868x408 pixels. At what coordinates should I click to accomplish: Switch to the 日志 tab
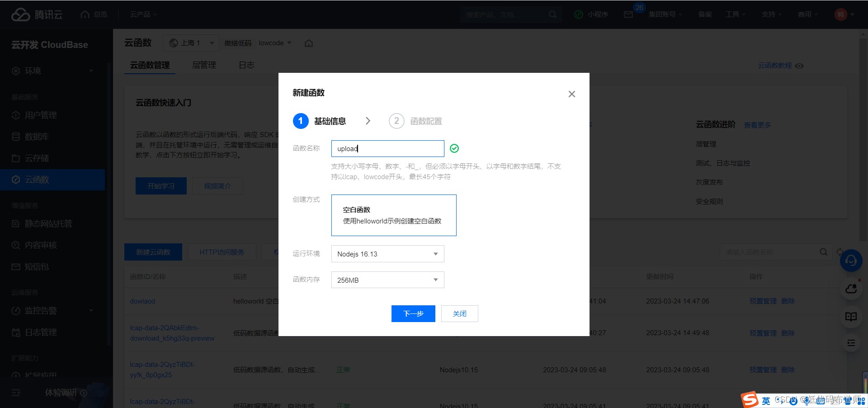(246, 65)
